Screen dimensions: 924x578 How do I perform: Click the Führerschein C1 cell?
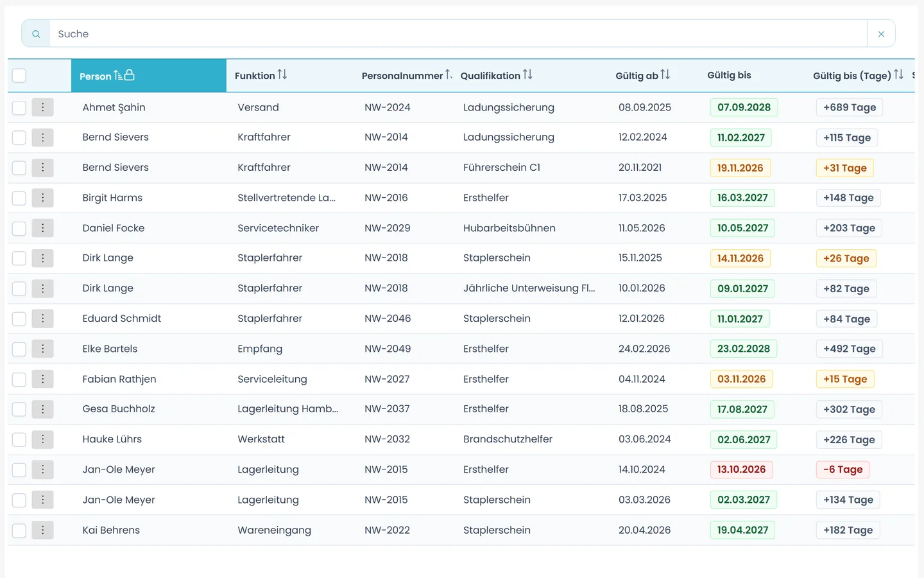coord(502,168)
